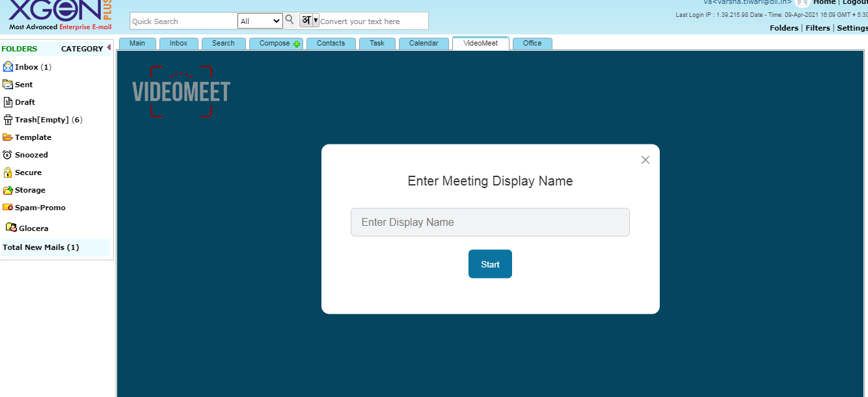Open the Office tab
Viewport: 868px width, 397px height.
(x=532, y=44)
